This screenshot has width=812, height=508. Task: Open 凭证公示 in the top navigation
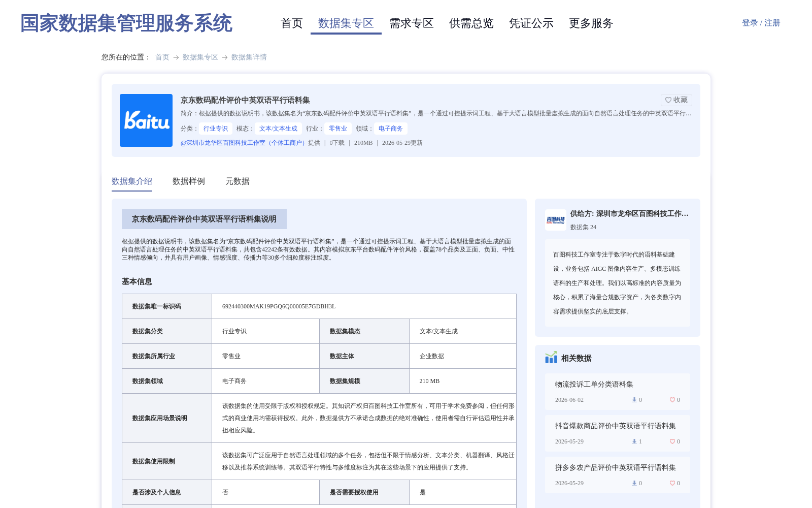point(531,23)
